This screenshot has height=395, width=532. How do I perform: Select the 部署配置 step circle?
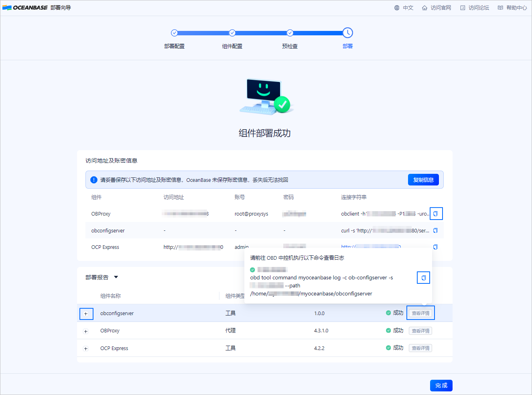(174, 33)
